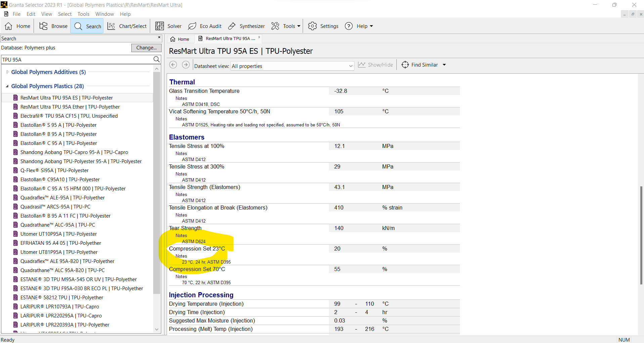The height and width of the screenshot is (343, 644).
Task: Launch the Solver tool icon
Action: (x=160, y=26)
